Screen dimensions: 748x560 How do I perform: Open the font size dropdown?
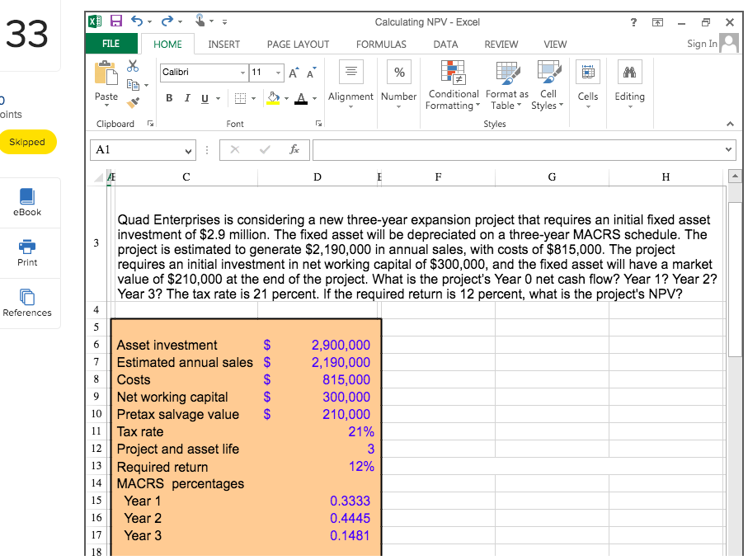coord(276,73)
